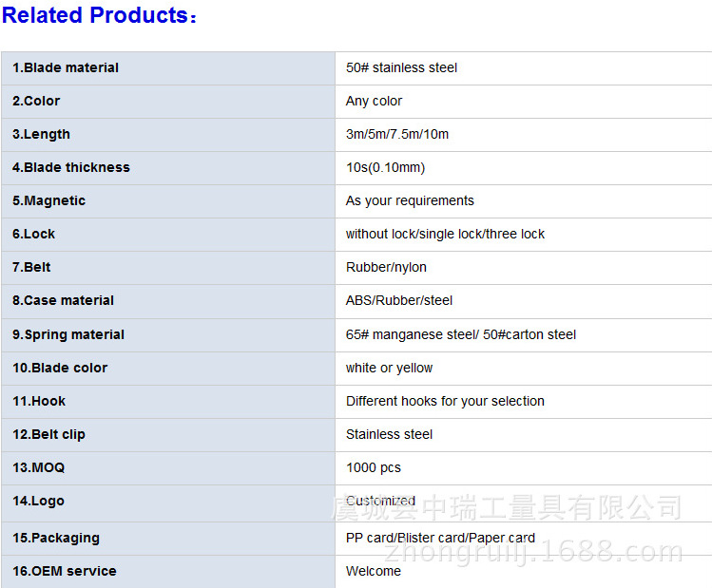Click the '10s(0.10mm)' thickness value
Image resolution: width=712 pixels, height=588 pixels.
tap(385, 167)
